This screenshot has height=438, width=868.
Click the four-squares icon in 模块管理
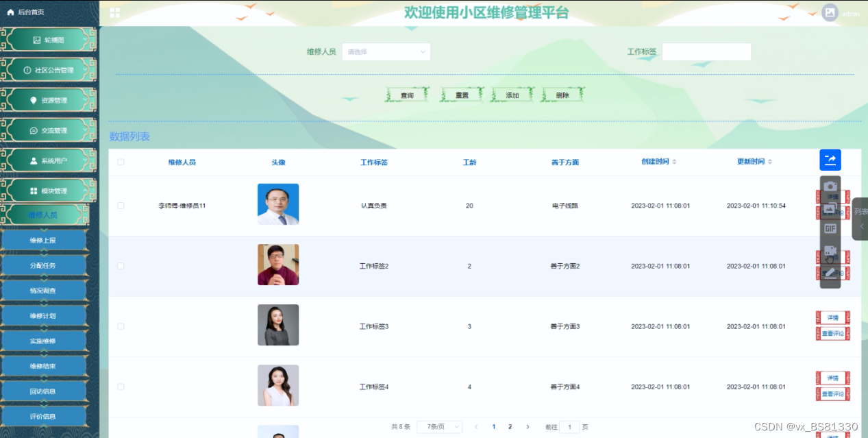34,191
